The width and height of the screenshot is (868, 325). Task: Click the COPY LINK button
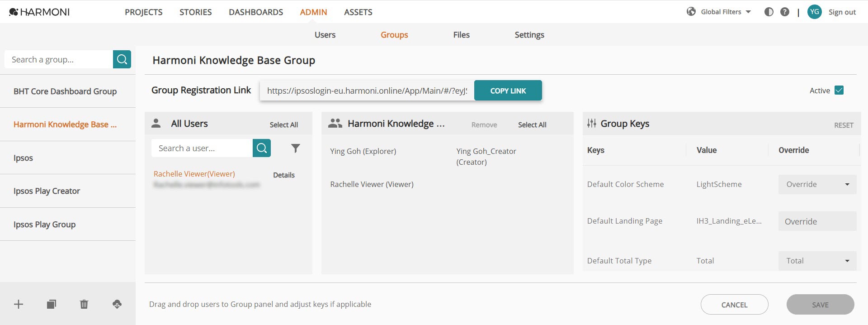508,91
